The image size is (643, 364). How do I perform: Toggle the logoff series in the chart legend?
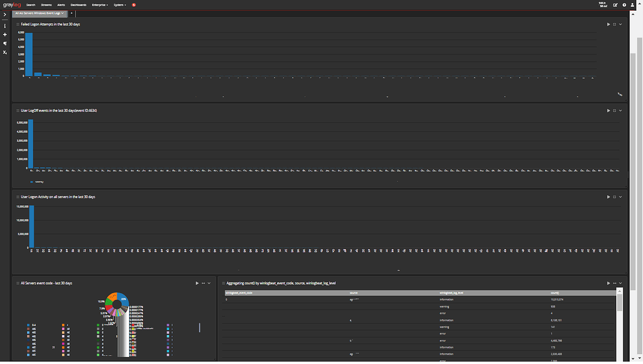[38, 181]
